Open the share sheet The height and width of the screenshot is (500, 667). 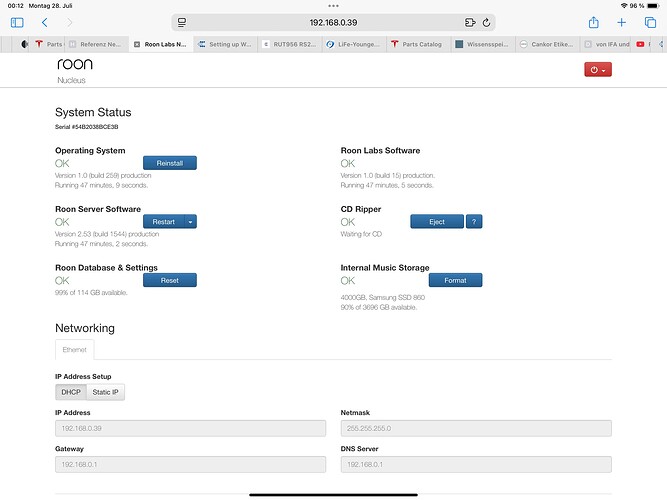[593, 22]
